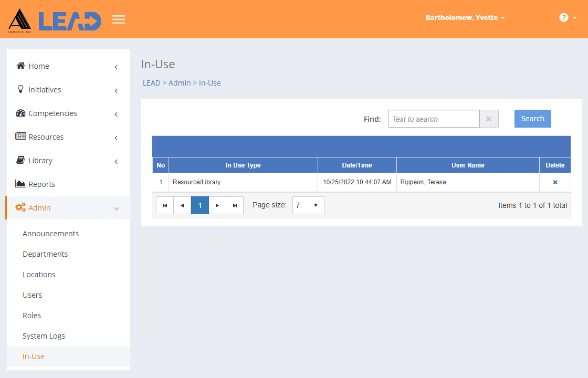This screenshot has height=378, width=588.
Task: Toggle the hamburger sidebar menu icon
Action: tap(119, 19)
